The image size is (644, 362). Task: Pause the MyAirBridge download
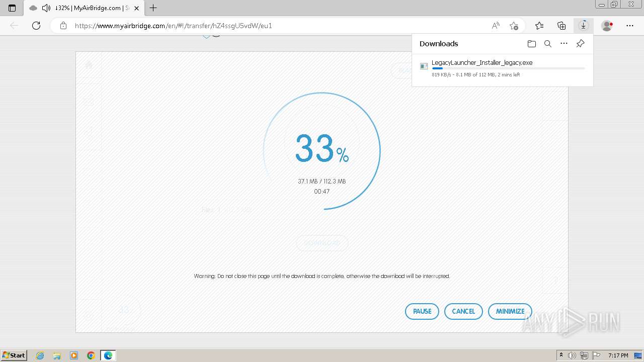[x=422, y=311]
